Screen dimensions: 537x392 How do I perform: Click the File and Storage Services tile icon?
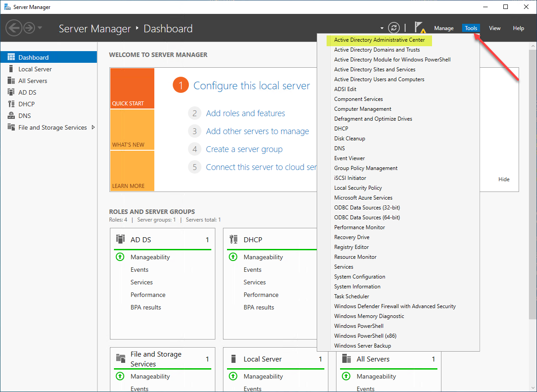[x=121, y=358]
